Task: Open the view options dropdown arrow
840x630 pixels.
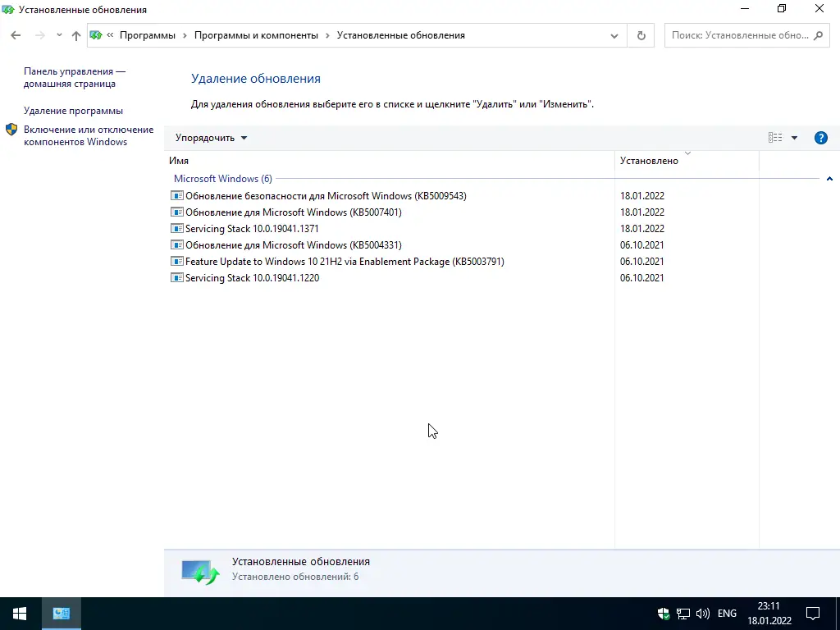Action: click(794, 138)
